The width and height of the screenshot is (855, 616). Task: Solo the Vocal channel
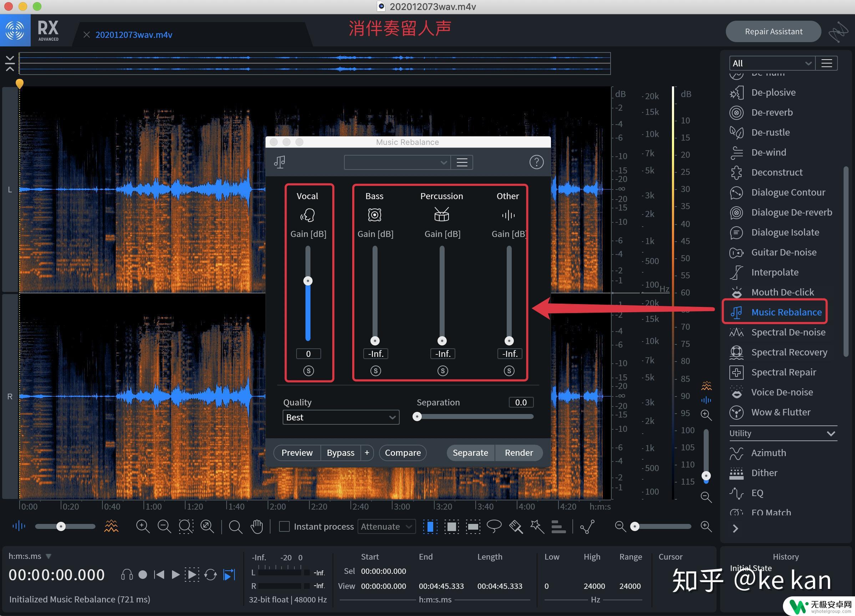308,370
